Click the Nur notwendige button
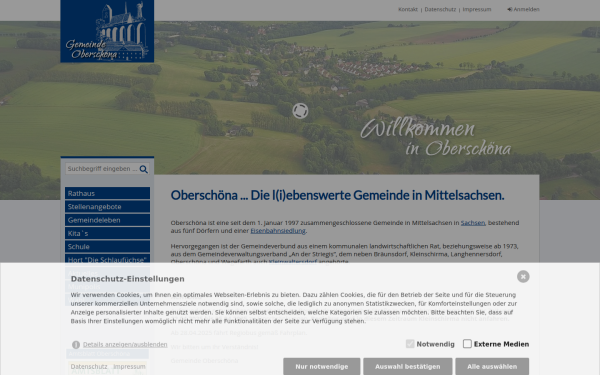 click(321, 366)
